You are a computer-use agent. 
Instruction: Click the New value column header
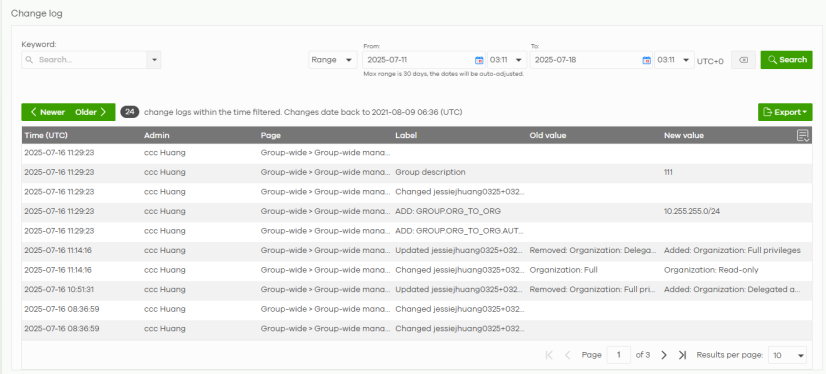[x=684, y=135]
